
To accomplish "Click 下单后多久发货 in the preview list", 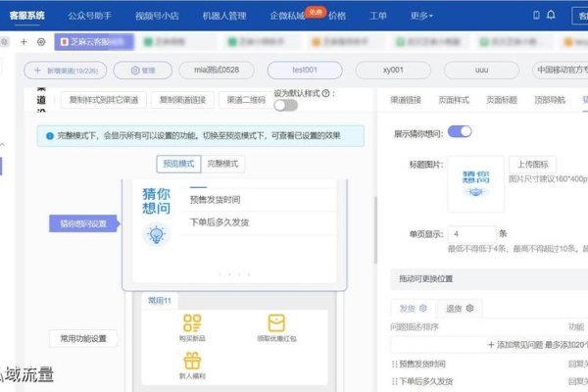I will [x=220, y=222].
